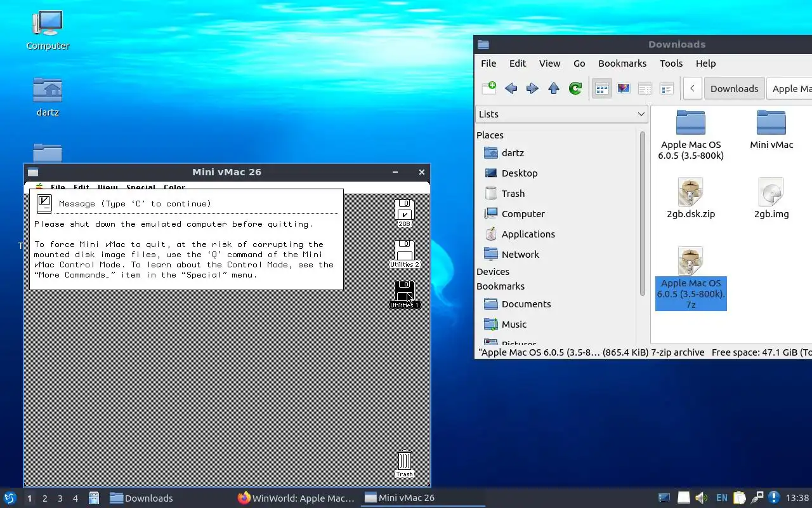
Task: Select 2GB disk icon in Mini vMac
Action: [405, 213]
